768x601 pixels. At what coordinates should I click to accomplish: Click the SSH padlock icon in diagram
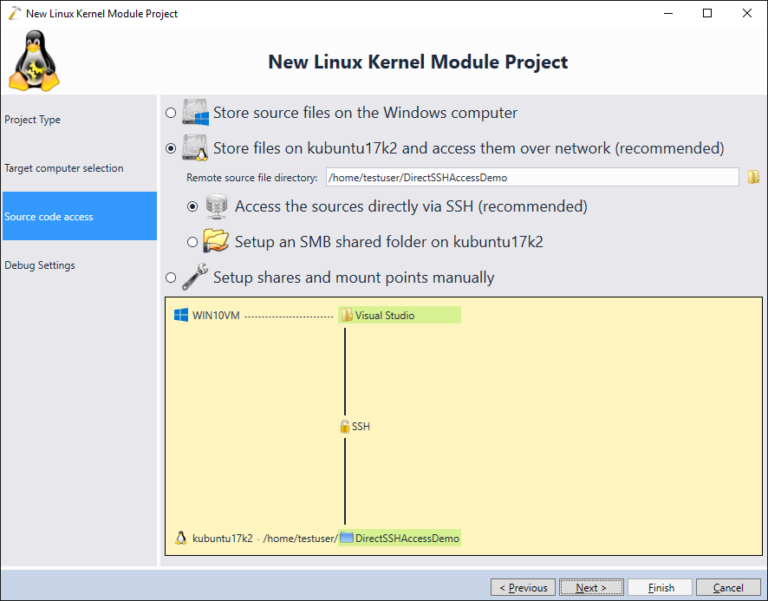(x=345, y=426)
